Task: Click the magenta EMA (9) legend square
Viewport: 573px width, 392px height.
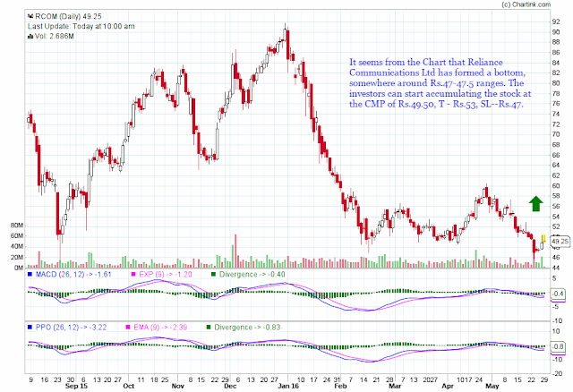Action: [x=128, y=328]
